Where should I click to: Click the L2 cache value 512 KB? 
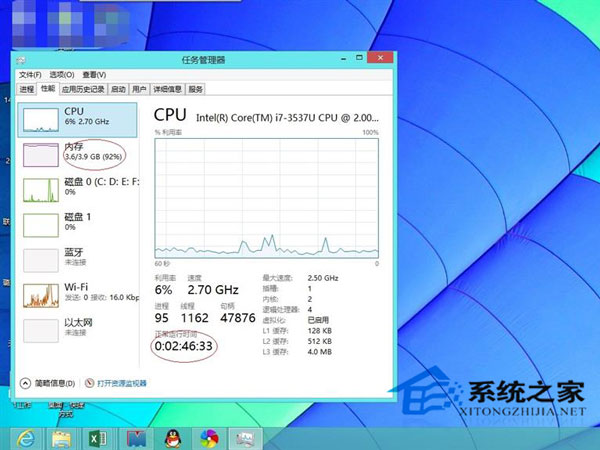(x=320, y=341)
